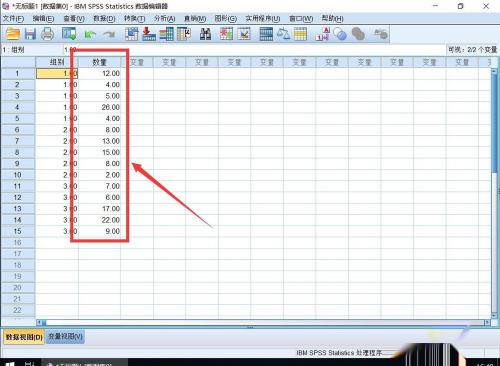Click row header number 9
The width and height of the screenshot is (500, 366).
(x=18, y=164)
